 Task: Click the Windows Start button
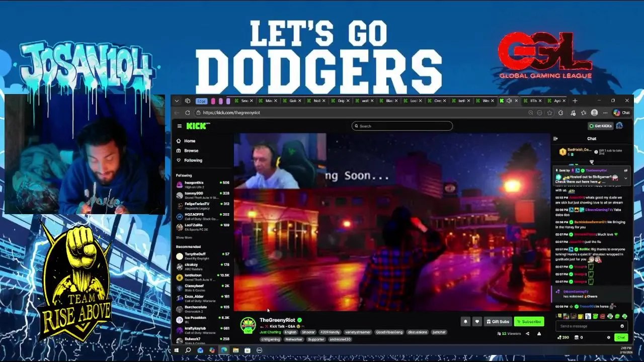[177, 350]
